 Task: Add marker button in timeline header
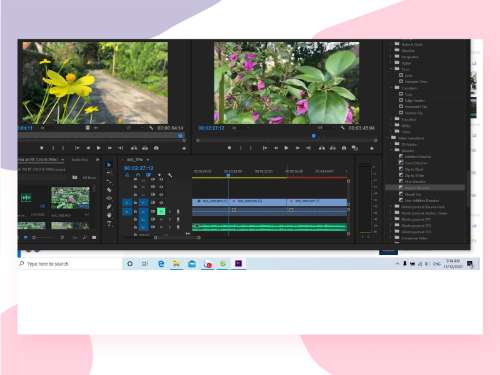(x=159, y=175)
